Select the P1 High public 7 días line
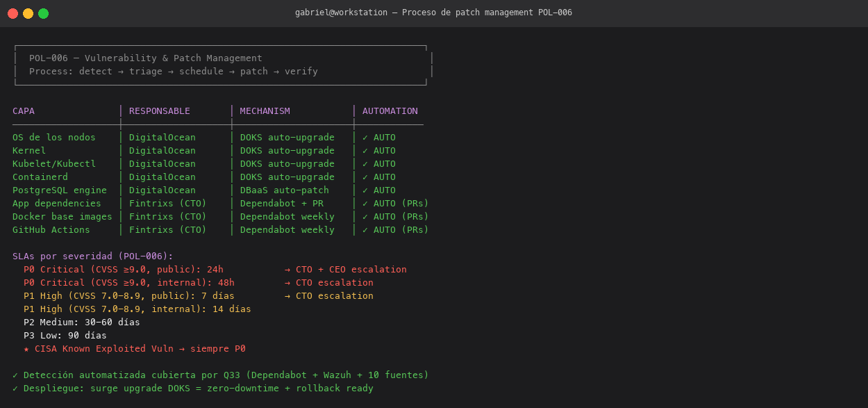The width and height of the screenshot is (868, 408). (129, 296)
